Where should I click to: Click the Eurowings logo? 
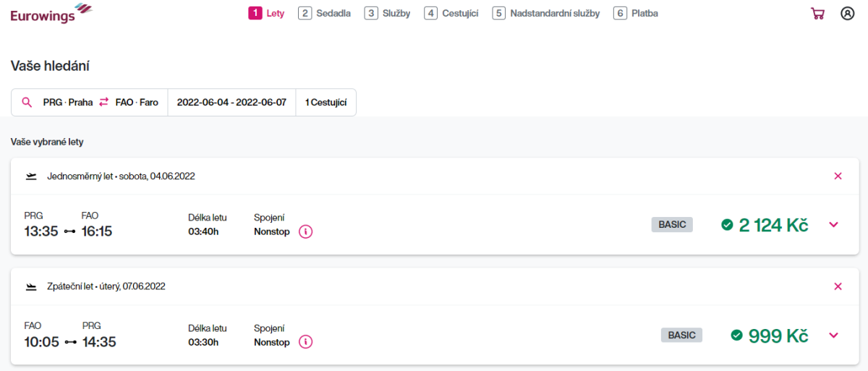pos(51,13)
